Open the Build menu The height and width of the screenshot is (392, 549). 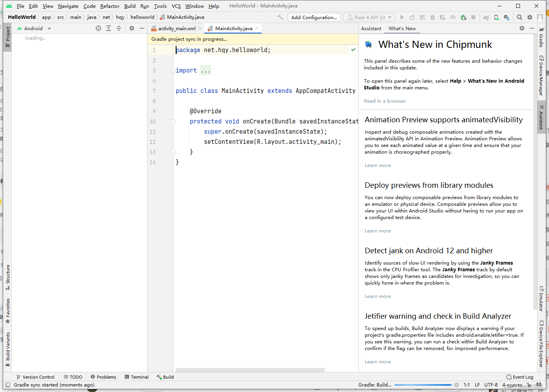(x=130, y=6)
